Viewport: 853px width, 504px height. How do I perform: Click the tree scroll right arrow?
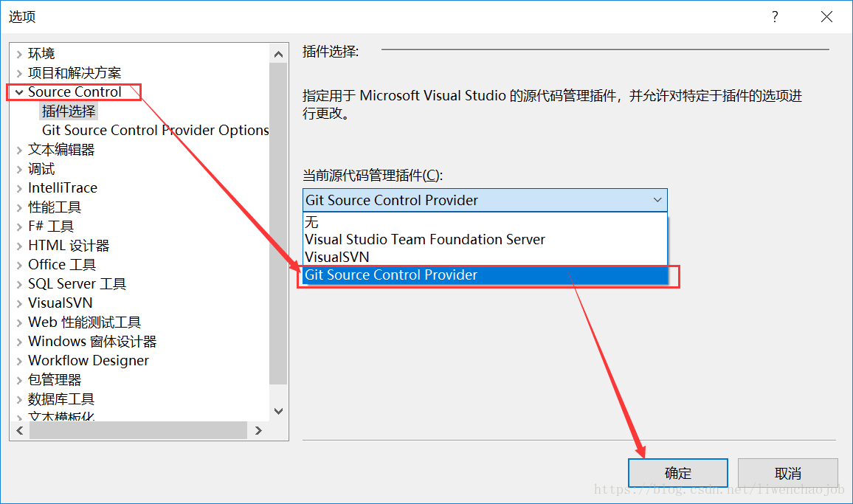pyautogui.click(x=258, y=430)
